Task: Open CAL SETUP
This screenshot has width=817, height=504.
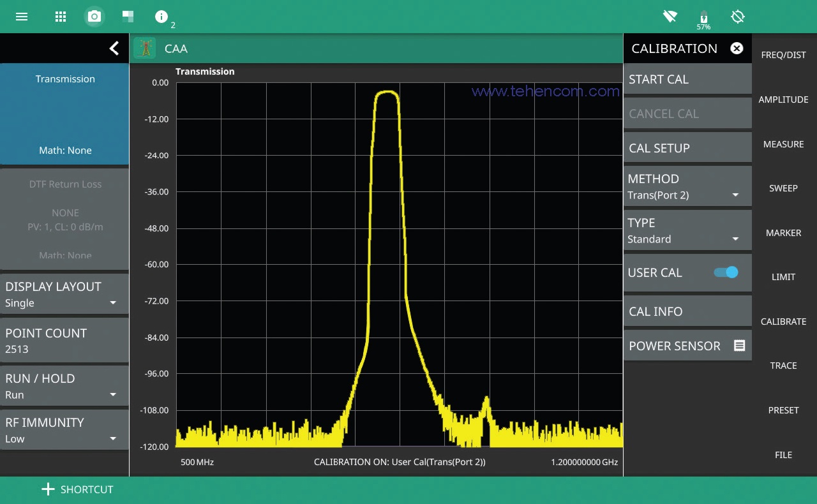Action: tap(687, 148)
